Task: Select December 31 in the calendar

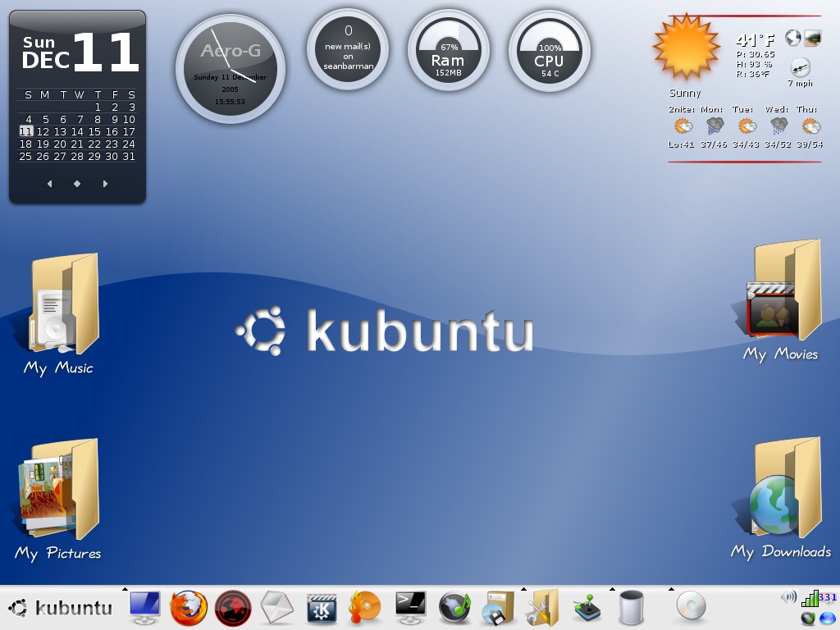Action: pos(129,157)
